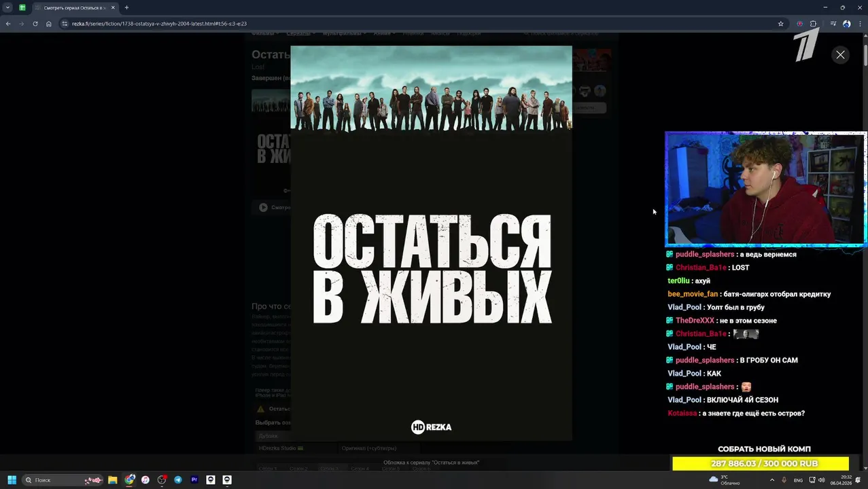Open the media controls icon in toolbar
The image size is (868, 489).
833,24
